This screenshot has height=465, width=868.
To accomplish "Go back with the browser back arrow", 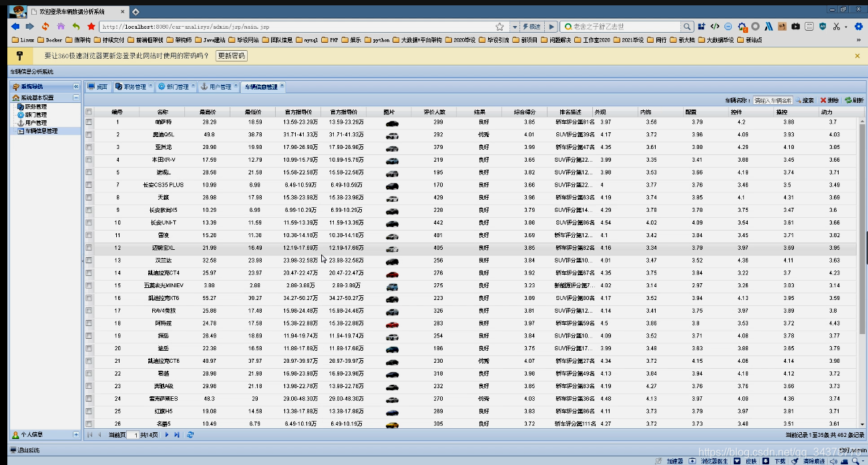I will (x=15, y=27).
